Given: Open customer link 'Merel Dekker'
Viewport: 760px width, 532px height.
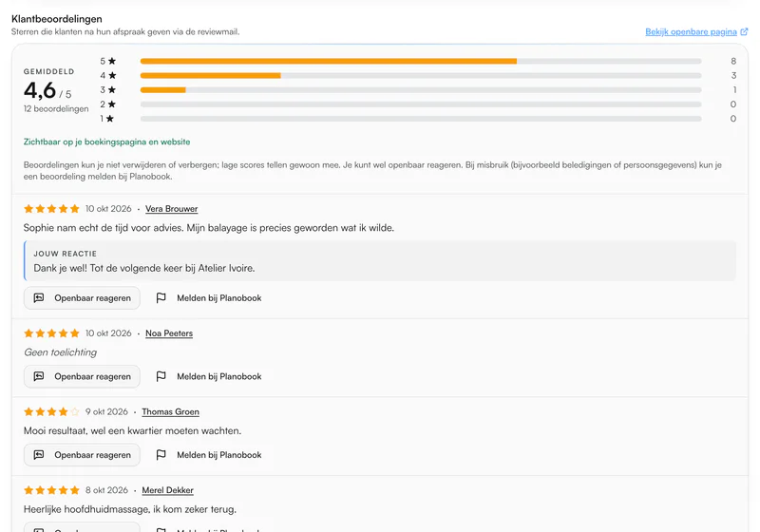Looking at the screenshot, I should 168,490.
